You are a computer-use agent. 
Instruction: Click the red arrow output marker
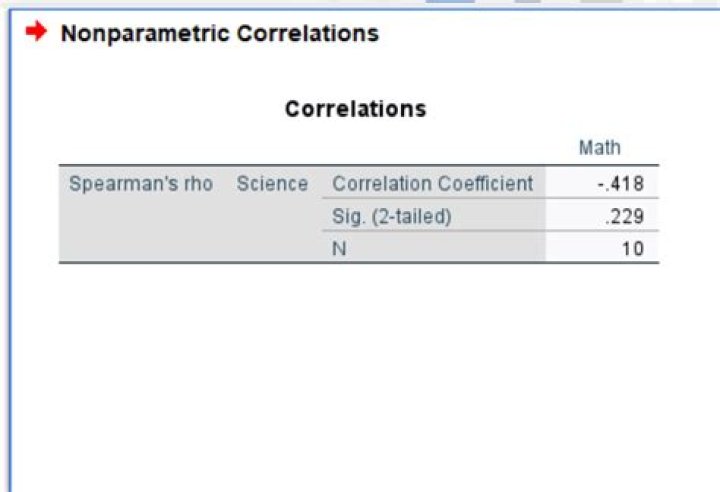pos(36,32)
